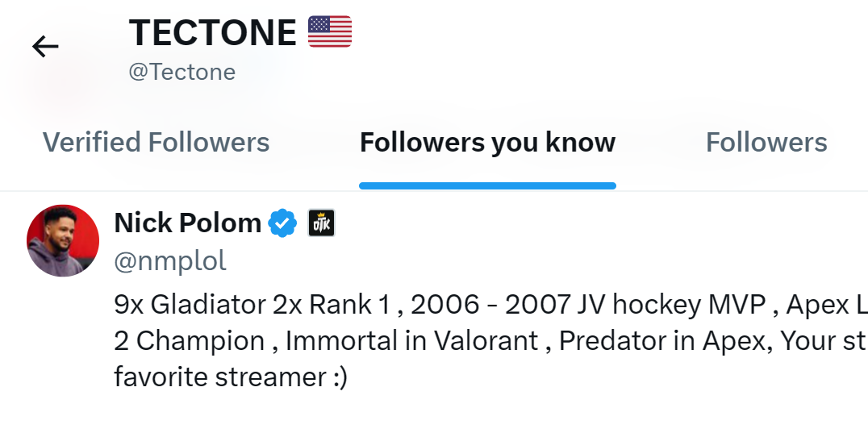Click the blue active tab underline indicator

point(488,185)
